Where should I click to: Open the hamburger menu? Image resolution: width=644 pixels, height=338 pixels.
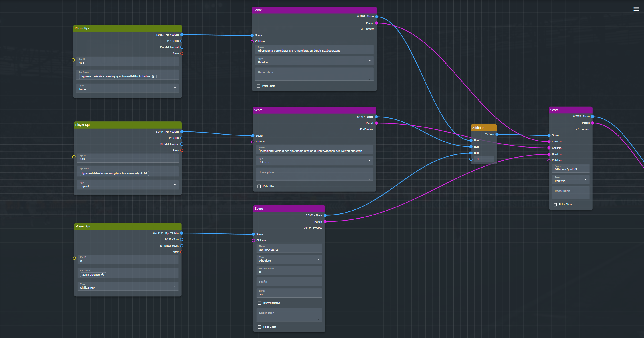coord(636,9)
